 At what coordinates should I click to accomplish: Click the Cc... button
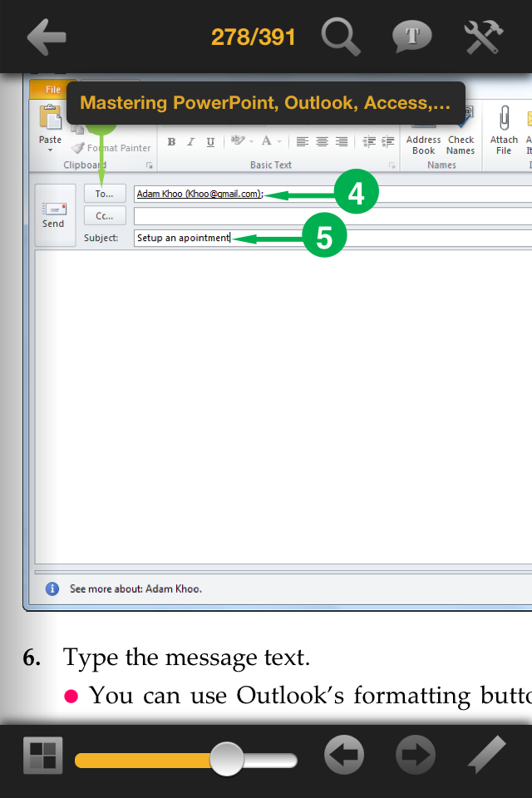(x=105, y=216)
